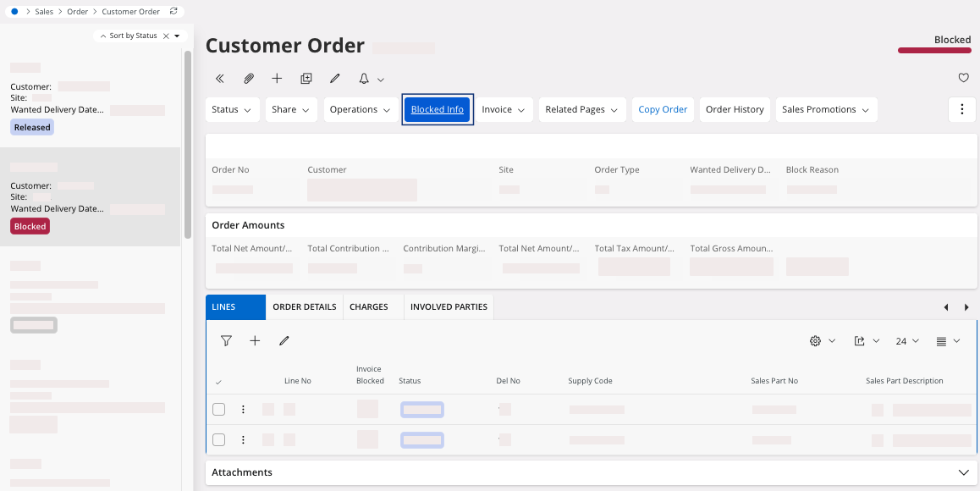Open the Involved Parties tab
Screen dimensions: 980x491
tap(449, 306)
